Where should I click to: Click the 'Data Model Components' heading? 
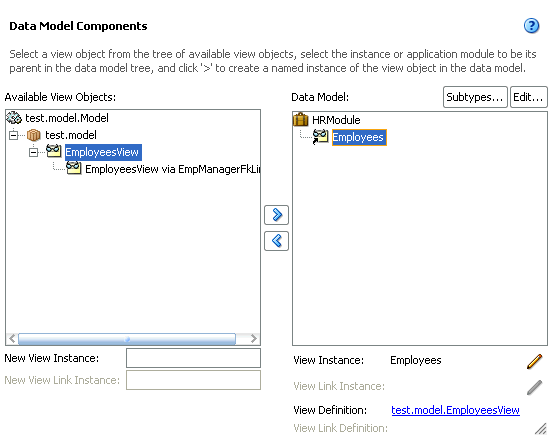pyautogui.click(x=78, y=26)
